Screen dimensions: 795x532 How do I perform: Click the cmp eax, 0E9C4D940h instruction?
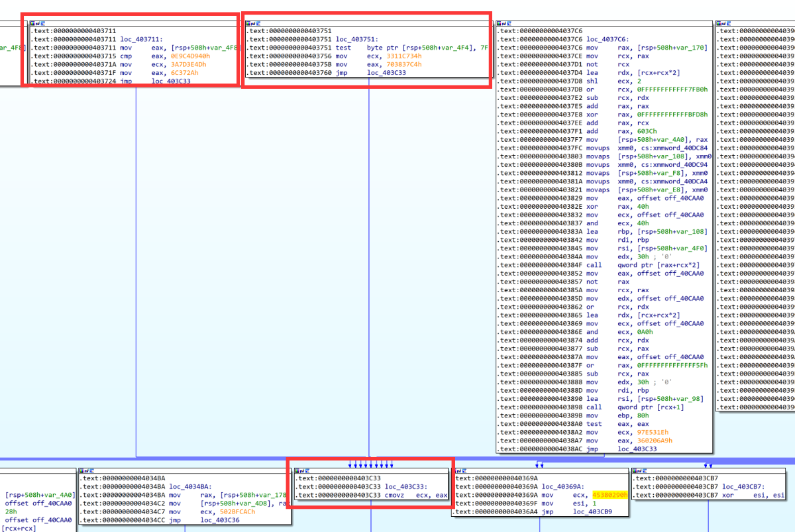click(x=121, y=56)
